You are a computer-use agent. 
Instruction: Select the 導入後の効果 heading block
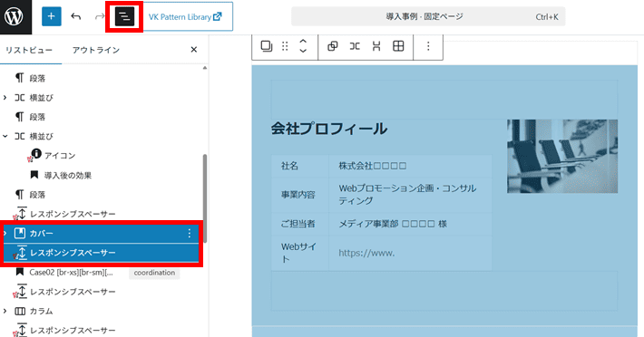[68, 176]
